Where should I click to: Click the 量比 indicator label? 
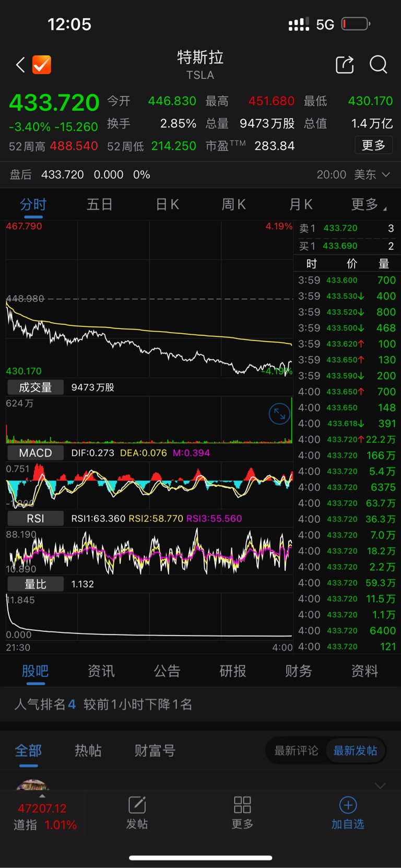coord(36,584)
